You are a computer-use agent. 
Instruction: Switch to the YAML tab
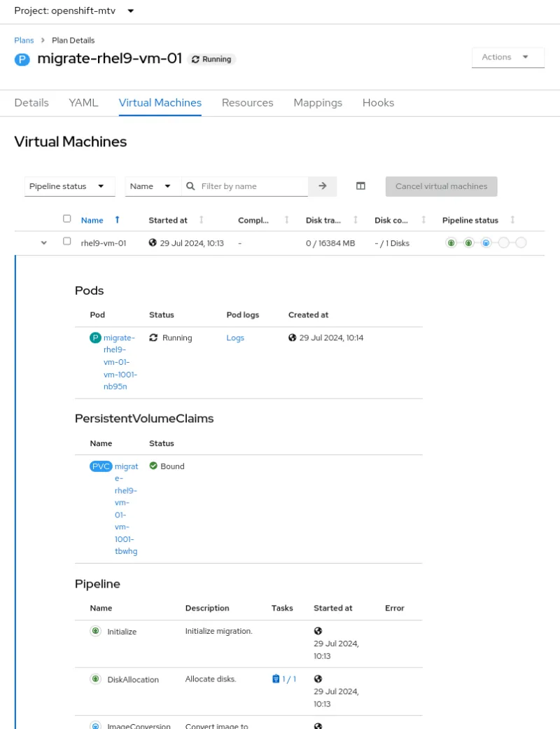(83, 102)
